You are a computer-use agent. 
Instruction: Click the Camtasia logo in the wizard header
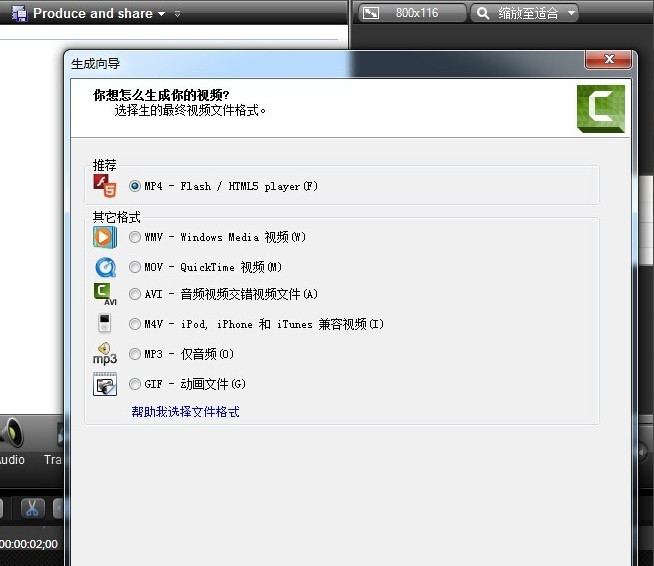tap(601, 109)
